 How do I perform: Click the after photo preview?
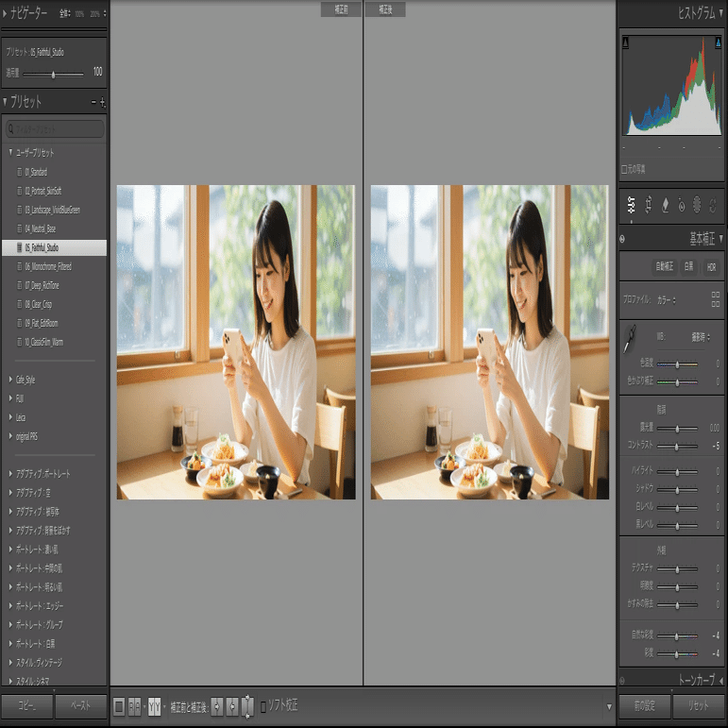click(490, 342)
